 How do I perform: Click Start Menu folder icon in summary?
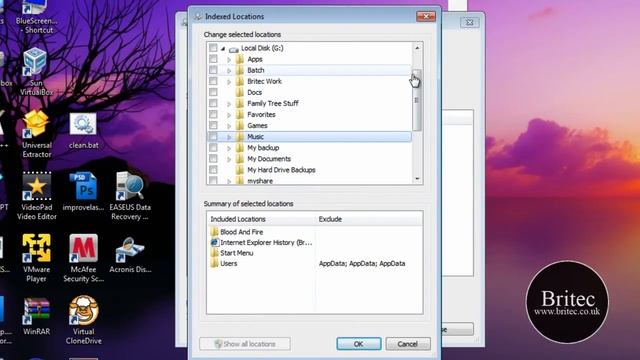click(x=215, y=253)
